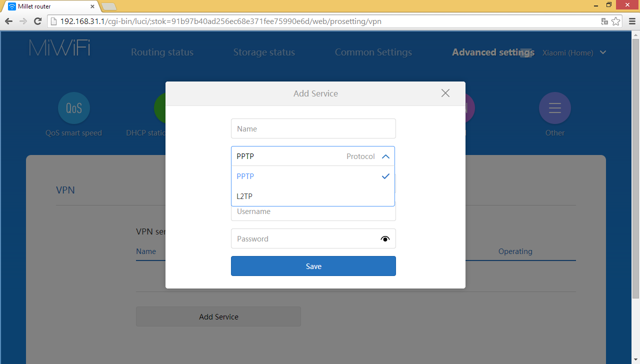The height and width of the screenshot is (364, 640).
Task: Open the browser translate icon
Action: (x=604, y=21)
